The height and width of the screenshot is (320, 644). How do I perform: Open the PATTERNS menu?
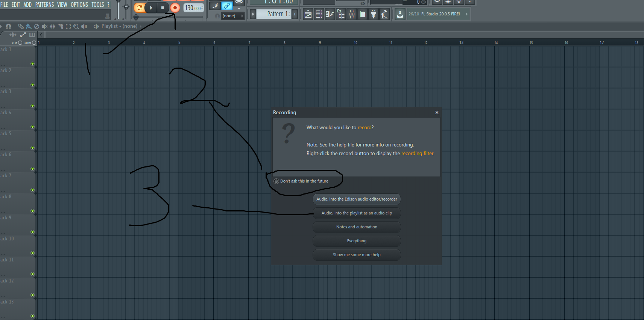pos(44,5)
